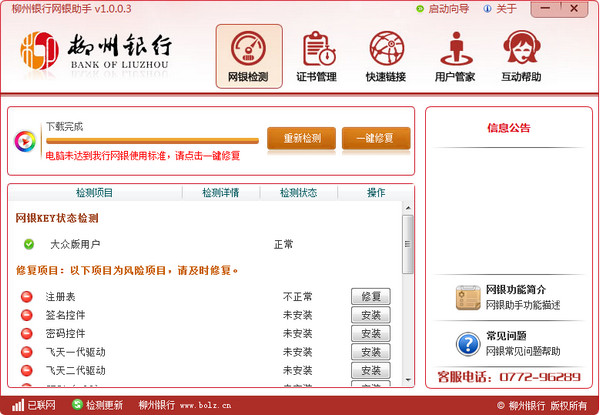Click the 下载完成 status text

click(x=65, y=126)
